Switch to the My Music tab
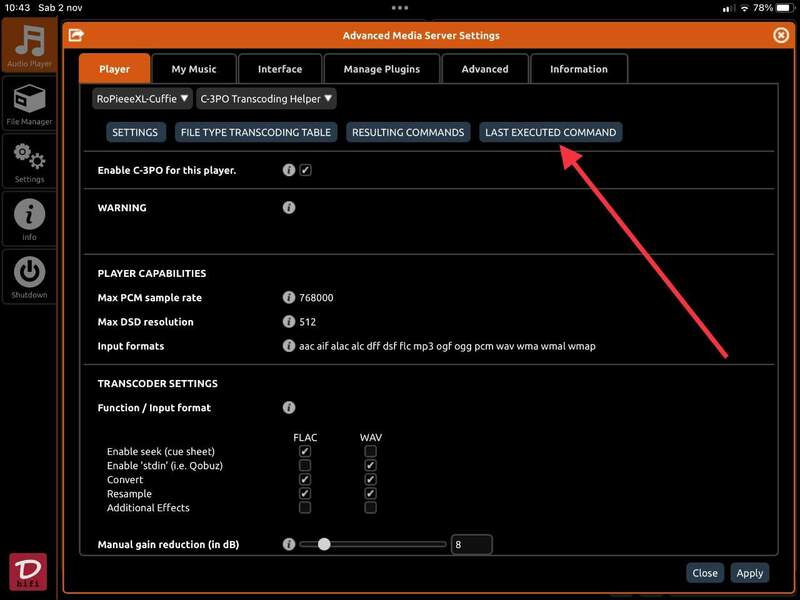This screenshot has height=600, width=800. click(x=194, y=69)
